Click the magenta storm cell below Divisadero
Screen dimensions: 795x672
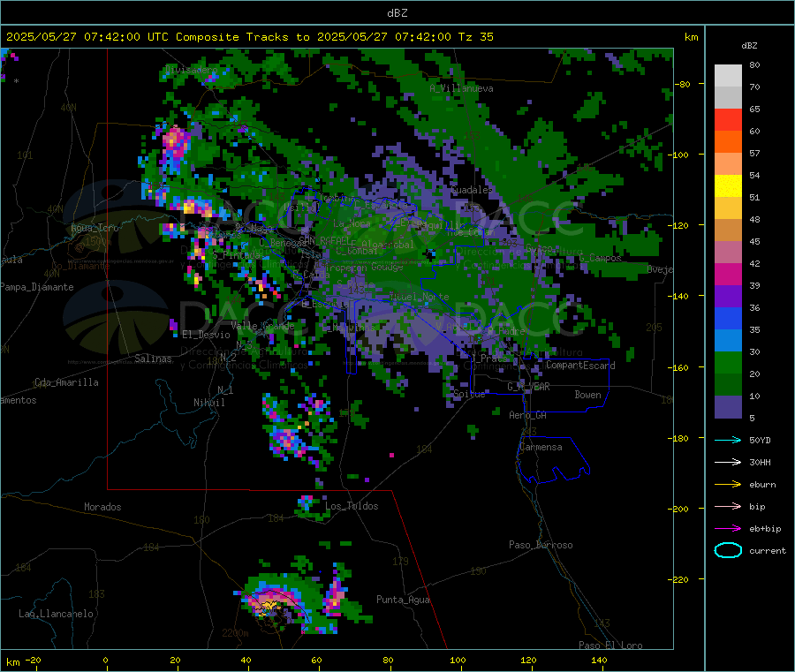click(x=174, y=143)
